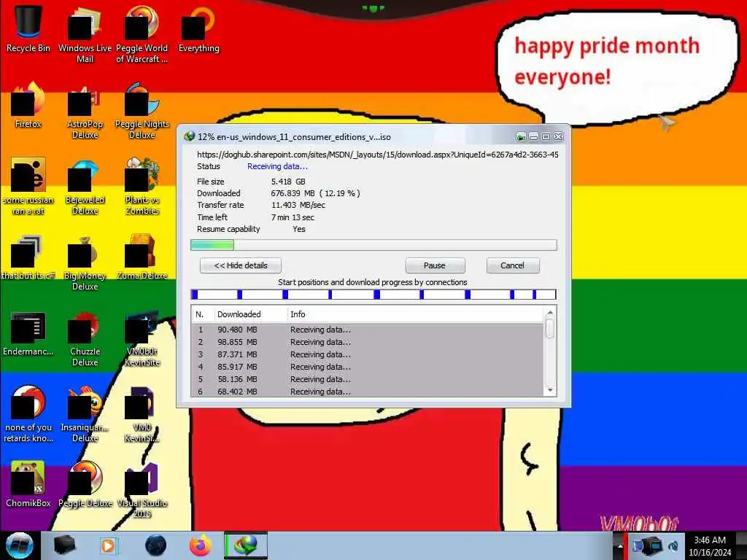Screen dimensions: 747x560
Task: Click the Windows Start orb
Action: [20, 545]
